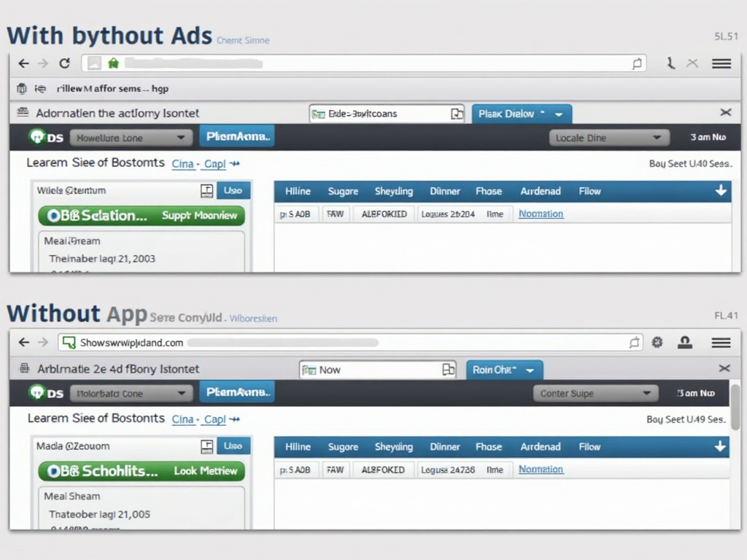Select 'Sheyding' tab in top window

click(393, 192)
